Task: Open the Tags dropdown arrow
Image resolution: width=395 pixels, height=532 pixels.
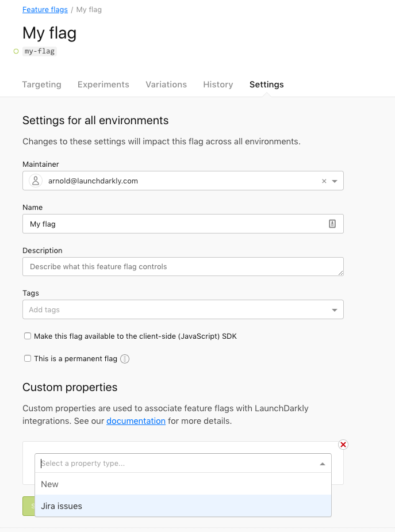Action: click(335, 310)
